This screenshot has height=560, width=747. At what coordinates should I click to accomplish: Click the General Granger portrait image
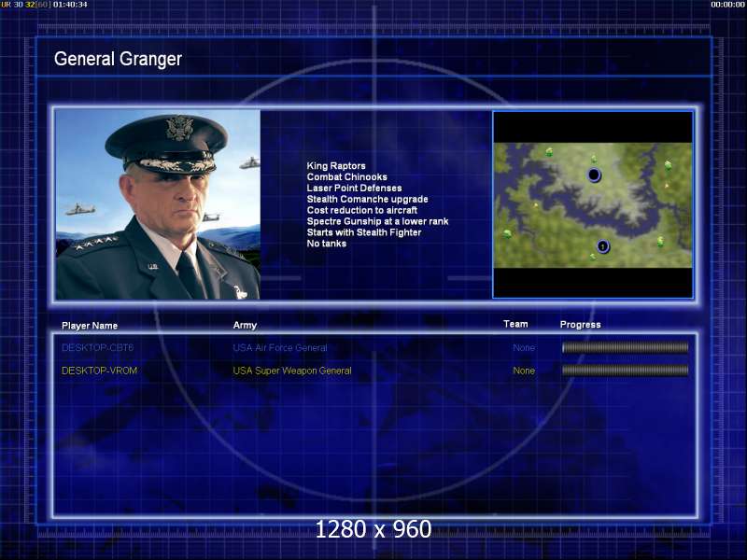click(x=158, y=204)
